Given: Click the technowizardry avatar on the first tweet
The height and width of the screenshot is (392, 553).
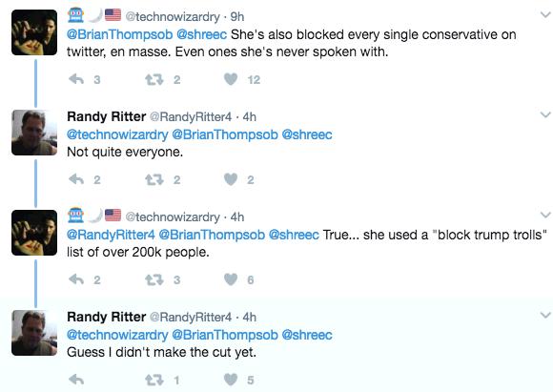Looking at the screenshot, I should coord(34,32).
